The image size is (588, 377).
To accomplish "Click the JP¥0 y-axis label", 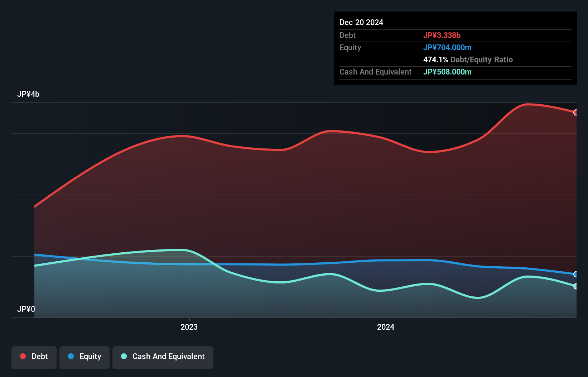I will tap(26, 309).
